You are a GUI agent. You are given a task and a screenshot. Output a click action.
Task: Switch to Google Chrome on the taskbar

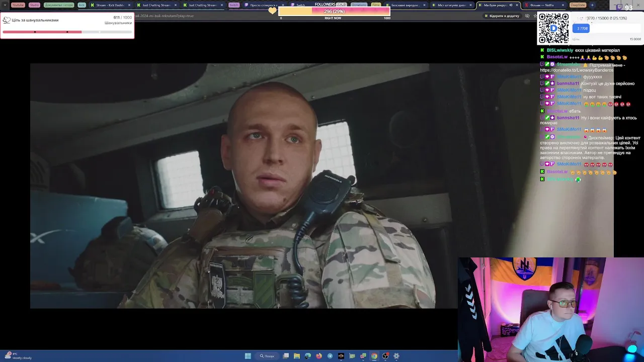[374, 356]
